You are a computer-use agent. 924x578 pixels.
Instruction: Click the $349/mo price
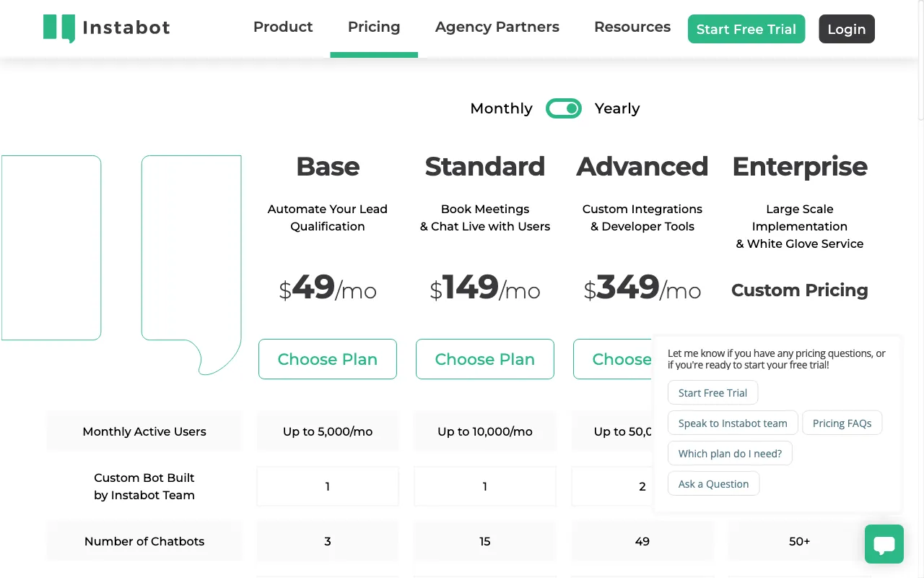[x=642, y=288]
